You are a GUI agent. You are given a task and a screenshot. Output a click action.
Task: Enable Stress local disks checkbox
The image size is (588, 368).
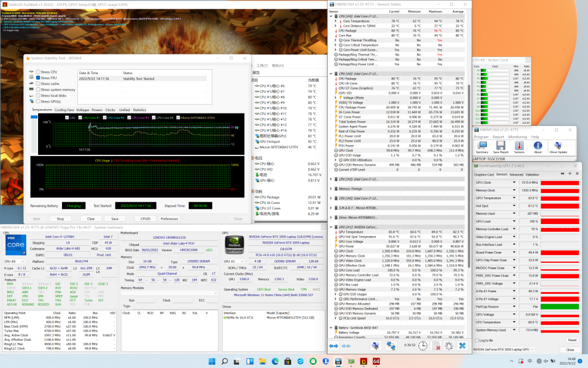pos(38,95)
